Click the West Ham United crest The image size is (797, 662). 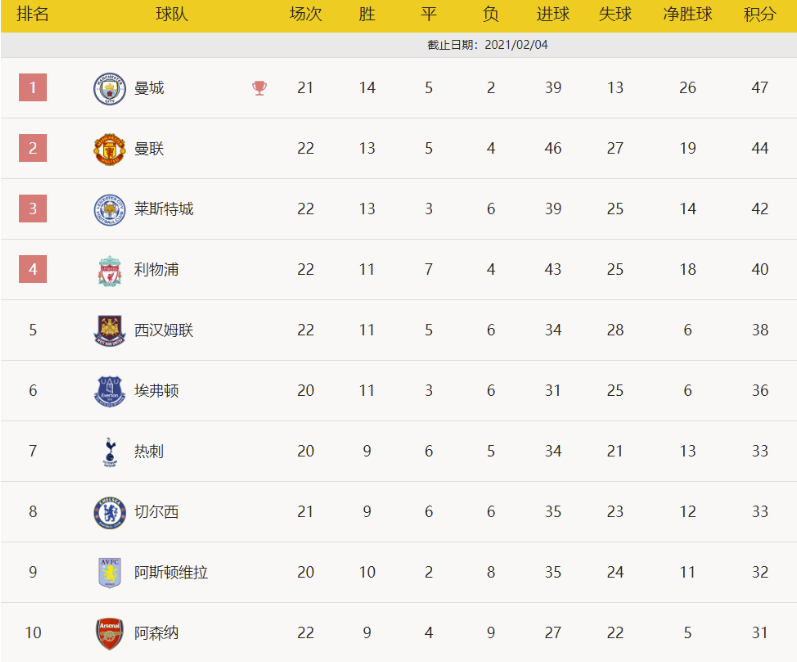[x=108, y=330]
